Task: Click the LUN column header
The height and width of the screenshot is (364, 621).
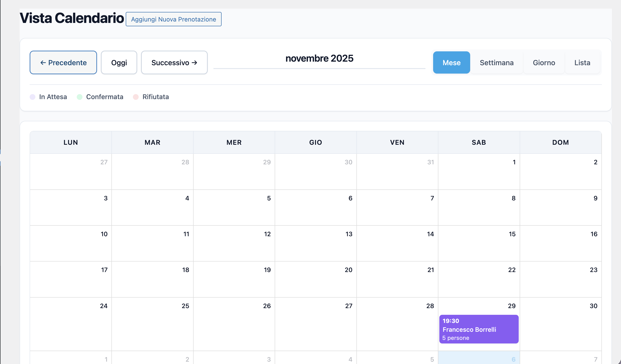Action: (71, 142)
